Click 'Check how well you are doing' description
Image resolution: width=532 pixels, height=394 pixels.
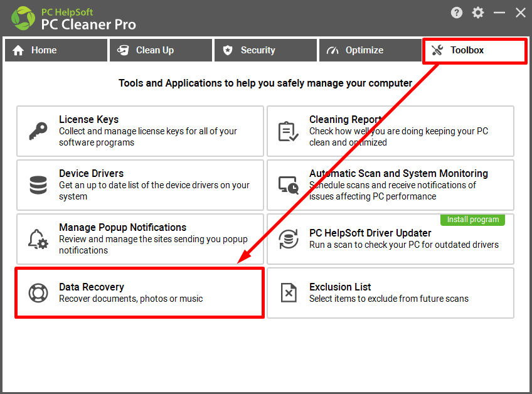[398, 137]
